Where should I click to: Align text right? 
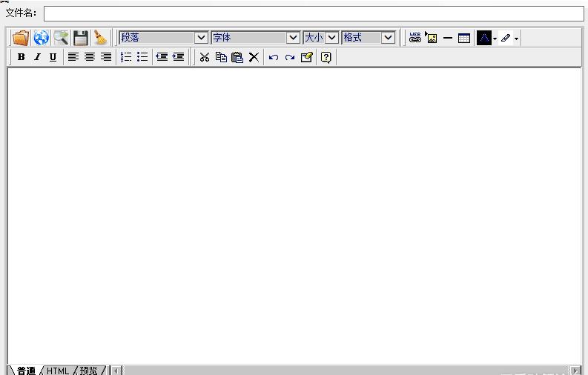click(x=106, y=57)
